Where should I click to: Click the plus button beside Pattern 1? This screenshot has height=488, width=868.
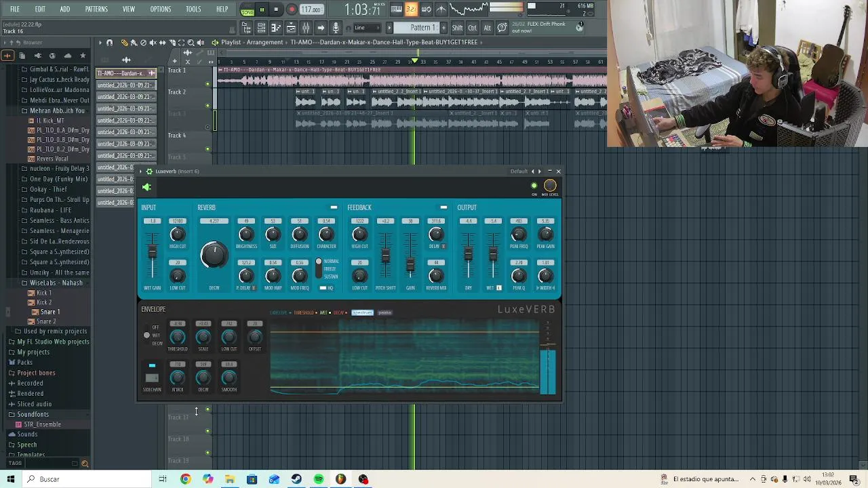[444, 28]
